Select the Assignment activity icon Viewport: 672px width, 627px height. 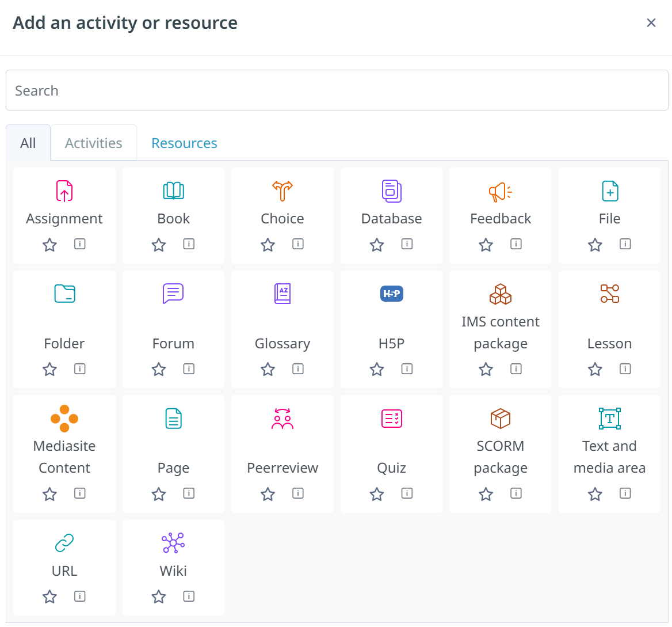click(64, 191)
